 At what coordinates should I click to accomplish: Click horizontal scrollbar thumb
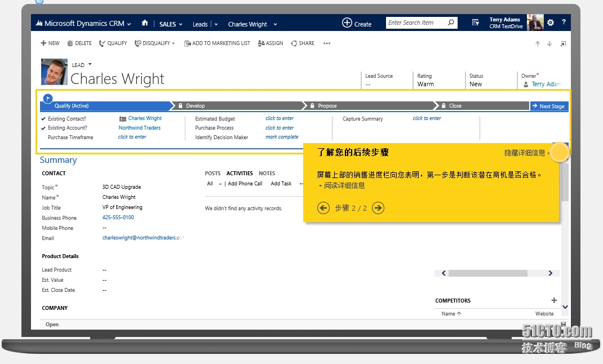pos(487,273)
